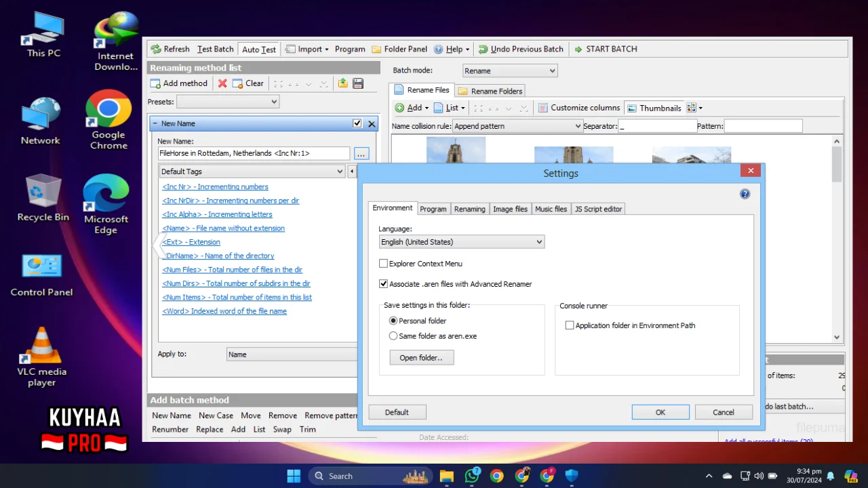
Task: Insert the <Name> file name tag
Action: (223, 228)
